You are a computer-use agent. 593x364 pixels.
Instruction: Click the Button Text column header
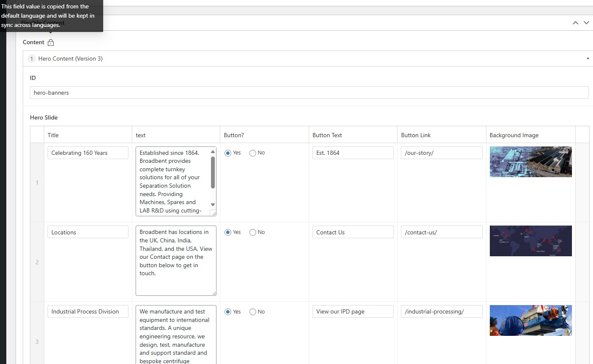[x=327, y=135]
